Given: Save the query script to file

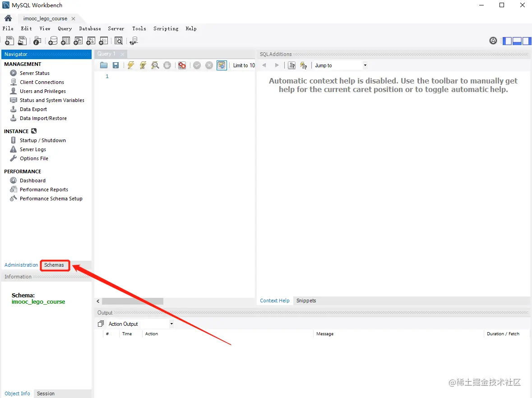Looking at the screenshot, I should tap(116, 65).
